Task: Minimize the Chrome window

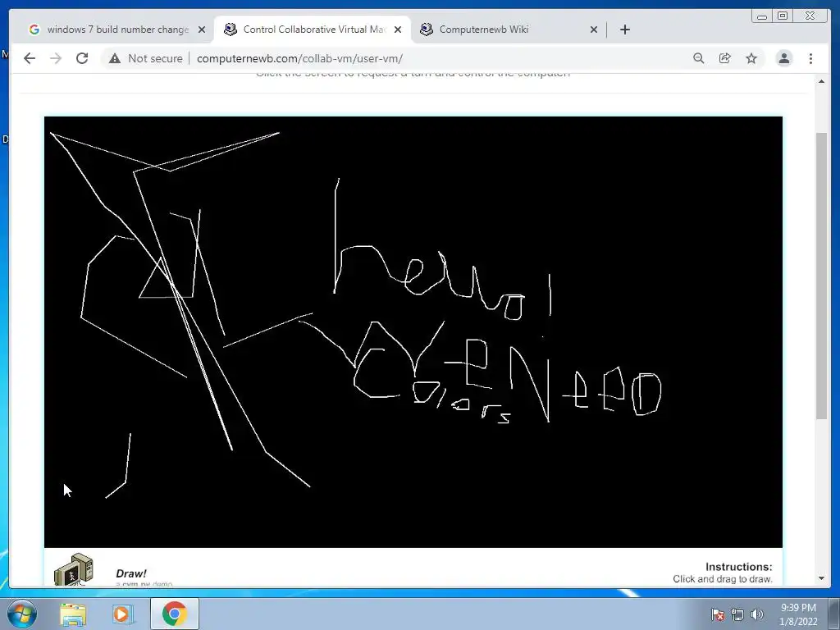Action: pyautogui.click(x=762, y=16)
